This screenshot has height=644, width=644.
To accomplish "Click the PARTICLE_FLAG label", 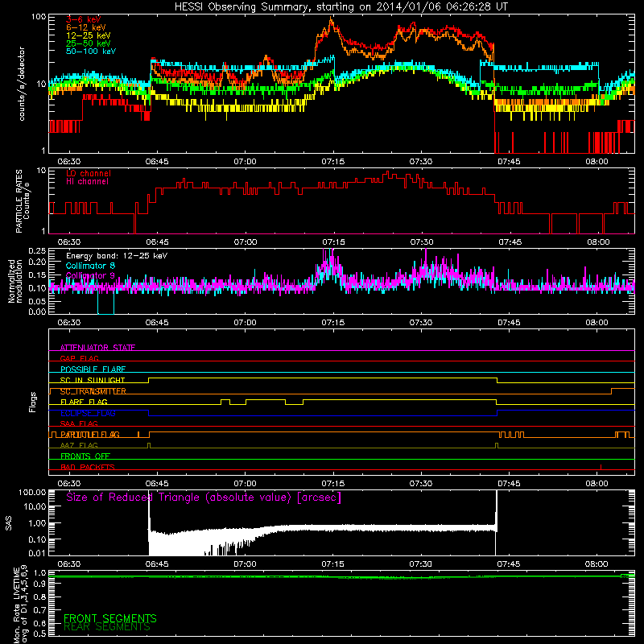I will point(90,434).
